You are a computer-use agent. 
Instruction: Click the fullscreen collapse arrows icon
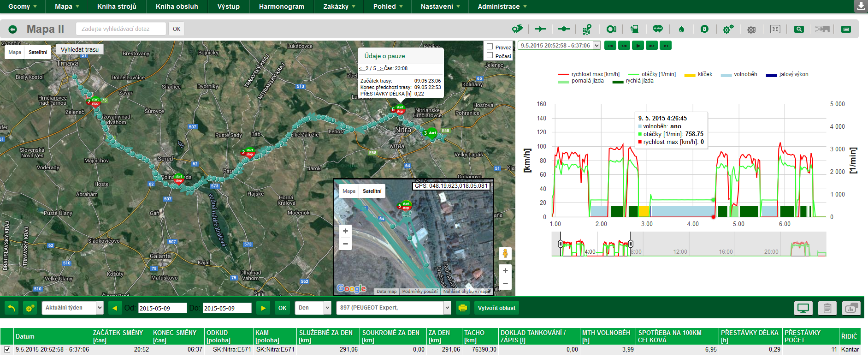coord(775,29)
